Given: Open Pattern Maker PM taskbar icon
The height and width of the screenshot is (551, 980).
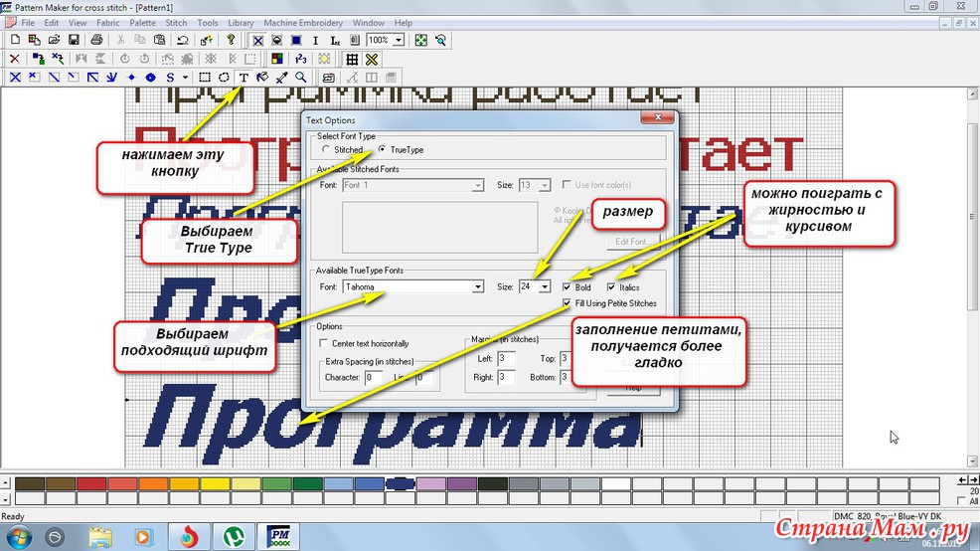Looking at the screenshot, I should [278, 537].
